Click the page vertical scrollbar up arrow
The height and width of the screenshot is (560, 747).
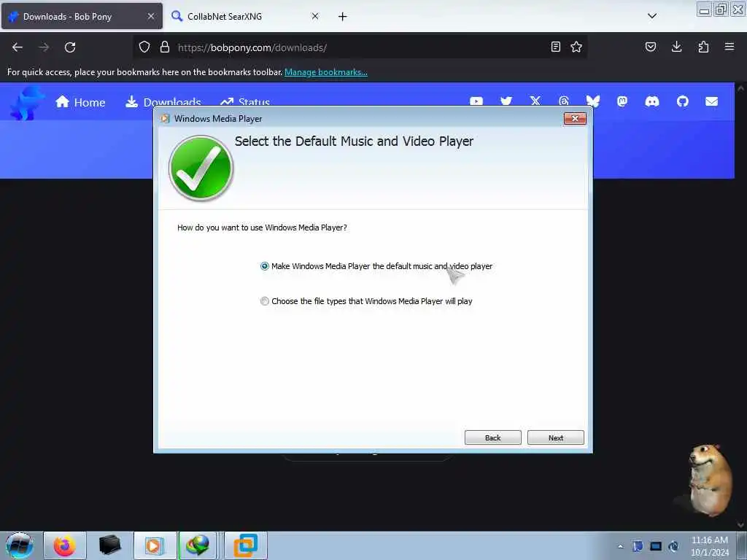click(x=740, y=88)
